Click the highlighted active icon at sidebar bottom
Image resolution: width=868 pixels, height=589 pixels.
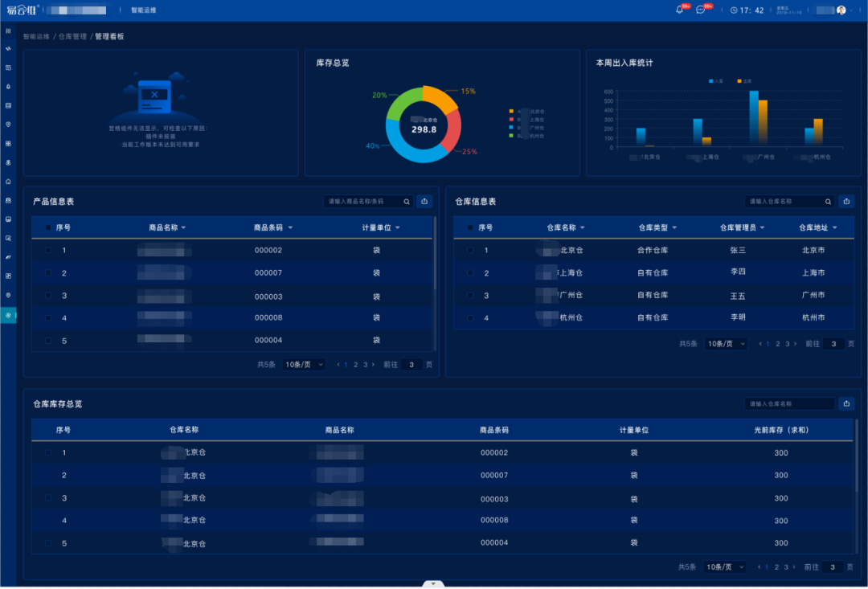(8, 315)
